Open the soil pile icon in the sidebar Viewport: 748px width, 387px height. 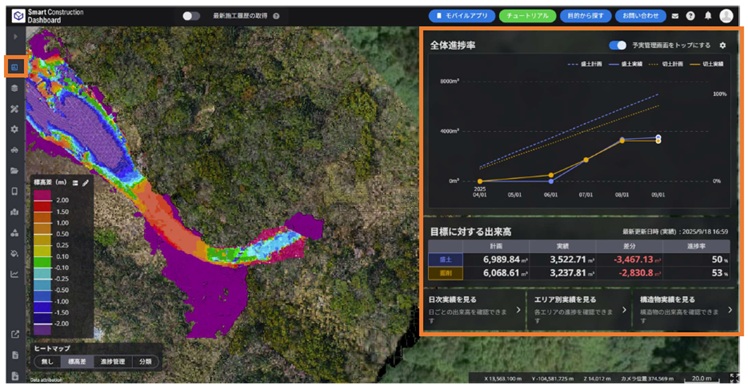15,233
